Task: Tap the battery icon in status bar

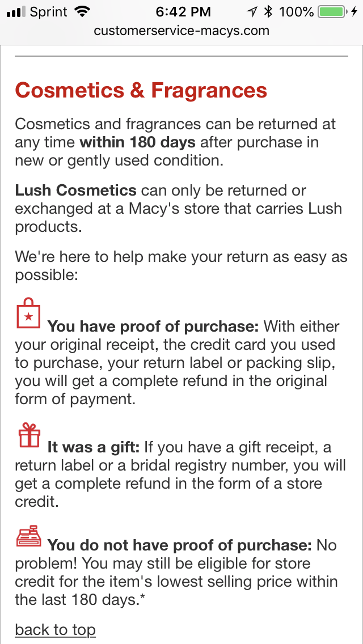Action: tap(332, 12)
